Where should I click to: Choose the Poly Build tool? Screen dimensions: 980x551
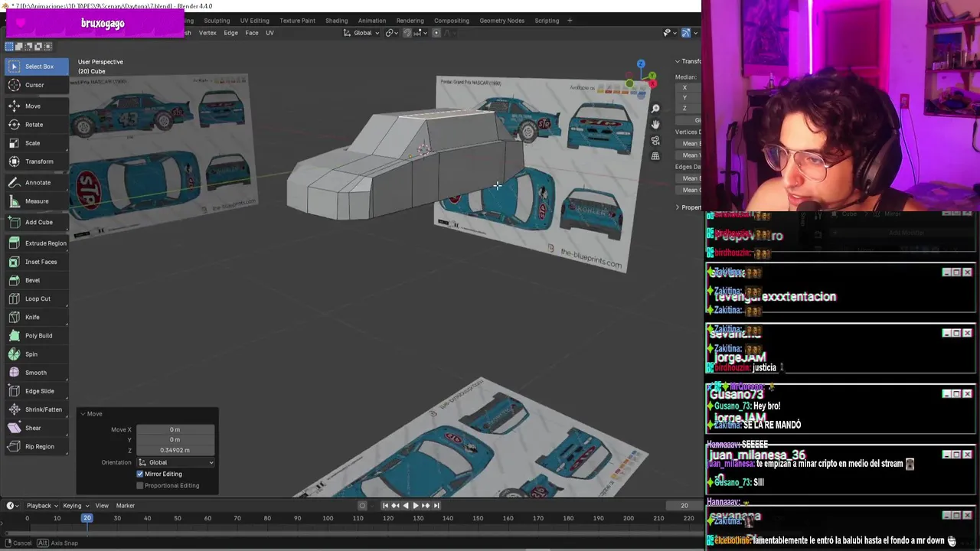(x=37, y=336)
